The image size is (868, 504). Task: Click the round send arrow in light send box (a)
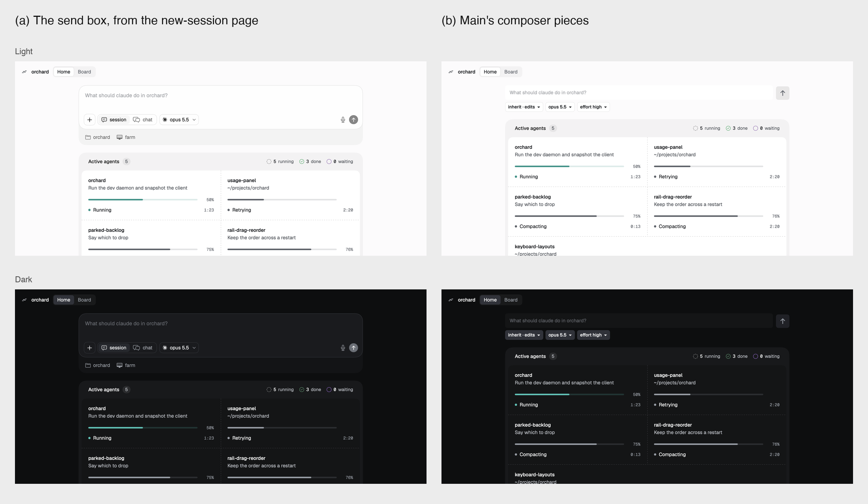(354, 120)
